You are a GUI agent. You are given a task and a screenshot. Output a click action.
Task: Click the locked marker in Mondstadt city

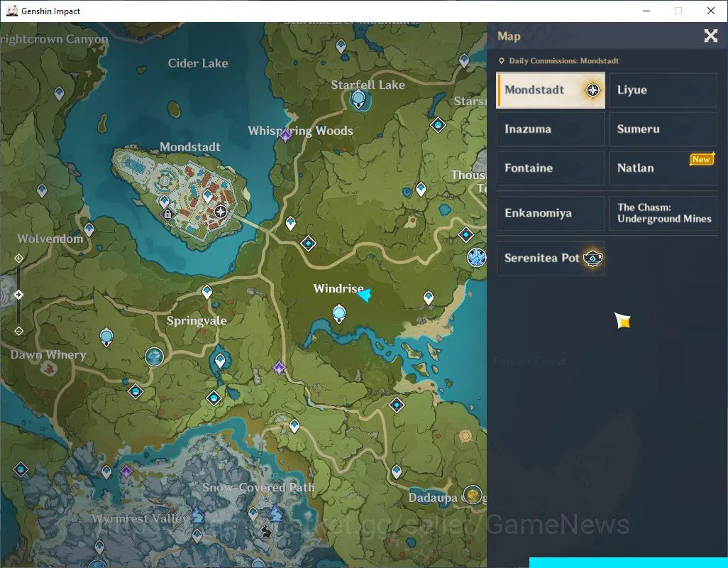[x=167, y=214]
